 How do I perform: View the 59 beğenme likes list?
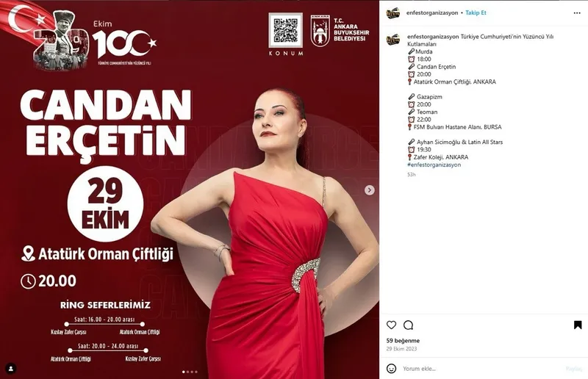(403, 340)
